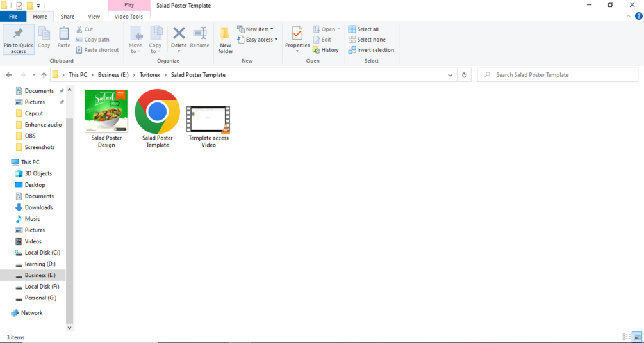
Task: Click the Copy ribbon icon
Action: [x=44, y=33]
